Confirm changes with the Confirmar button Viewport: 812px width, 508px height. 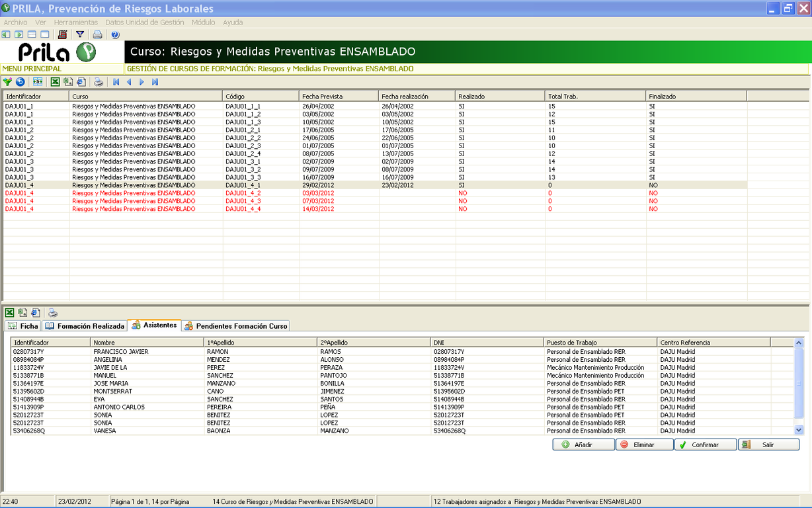click(x=705, y=445)
